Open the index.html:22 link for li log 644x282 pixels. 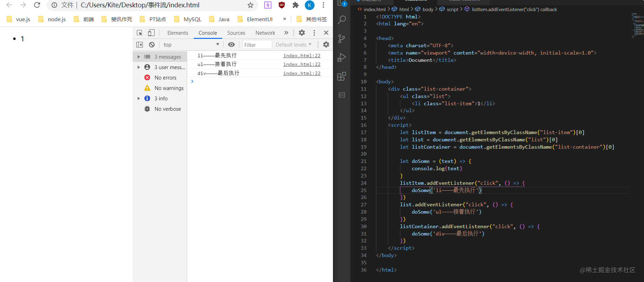tap(302, 56)
